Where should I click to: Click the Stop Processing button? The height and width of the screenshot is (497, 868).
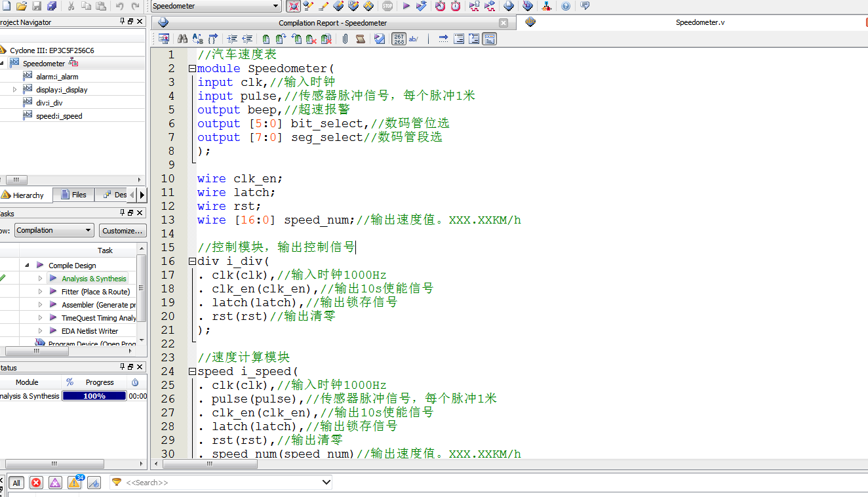(x=387, y=6)
